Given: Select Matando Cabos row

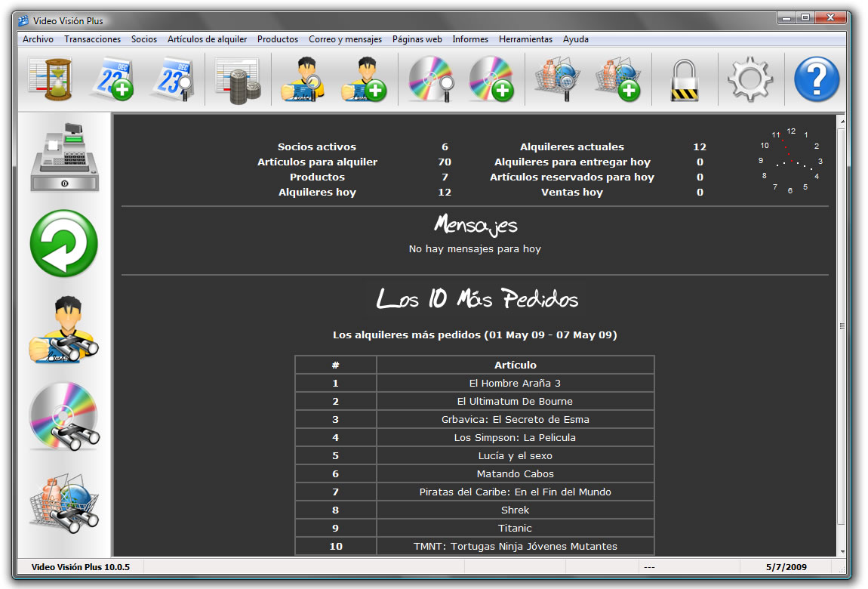Looking at the screenshot, I should pos(475,474).
